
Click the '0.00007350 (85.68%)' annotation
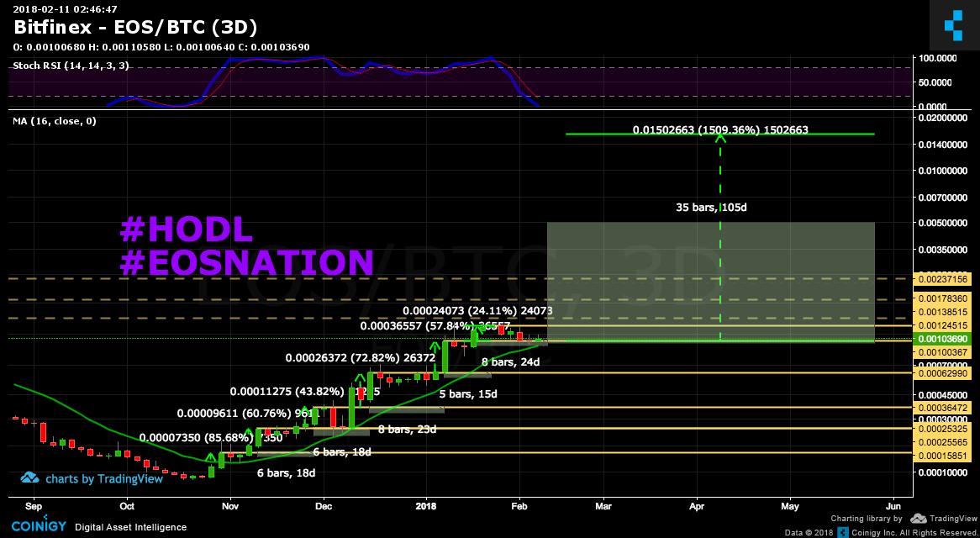coord(196,437)
